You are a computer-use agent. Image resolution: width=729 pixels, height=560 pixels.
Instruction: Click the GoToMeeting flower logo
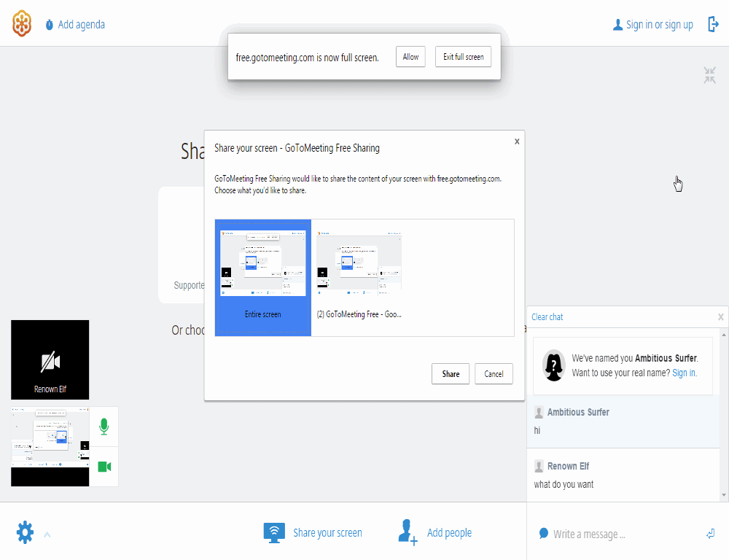point(21,24)
